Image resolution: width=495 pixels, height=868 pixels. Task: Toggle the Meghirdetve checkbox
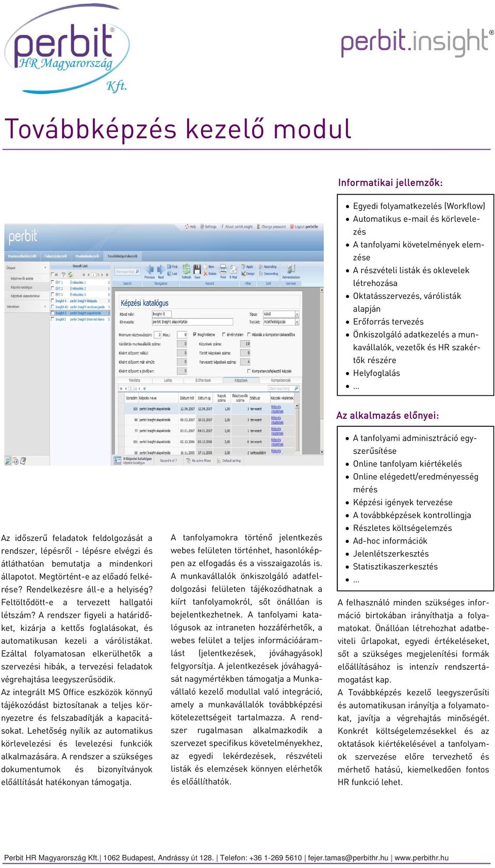click(195, 334)
